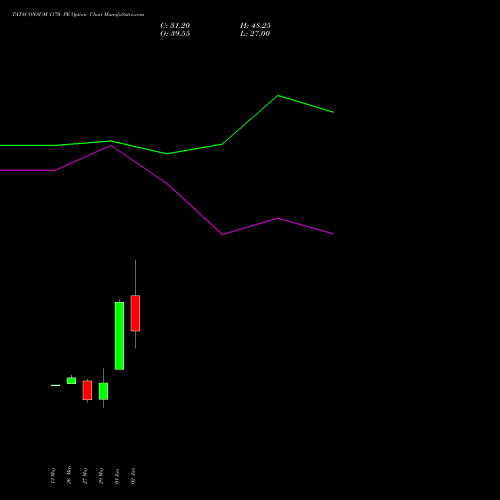Click the '26 May' date axis label
The width and height of the screenshot is (500, 500).
click(69, 475)
